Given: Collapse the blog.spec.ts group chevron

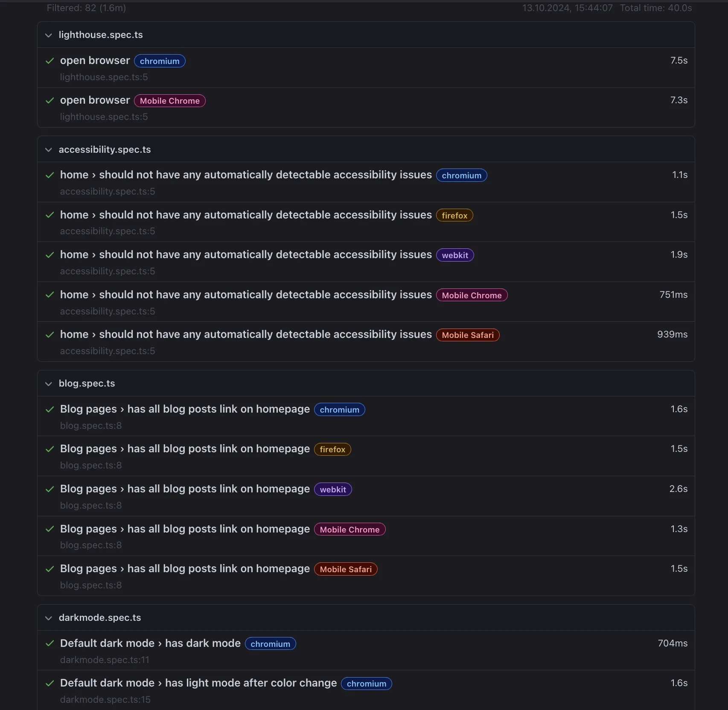Looking at the screenshot, I should (x=49, y=384).
